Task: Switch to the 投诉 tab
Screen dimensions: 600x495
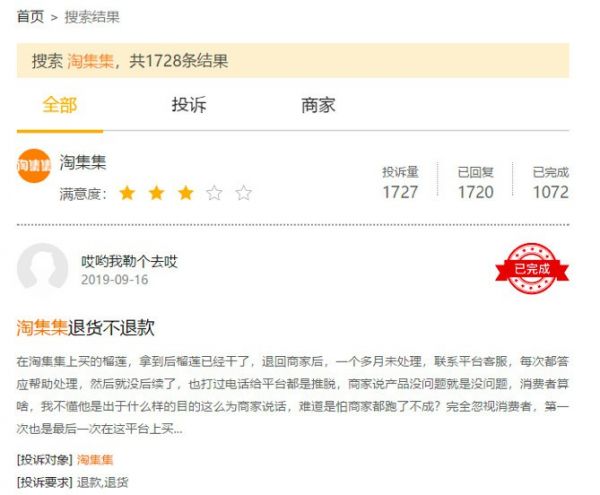Action: pyautogui.click(x=189, y=105)
